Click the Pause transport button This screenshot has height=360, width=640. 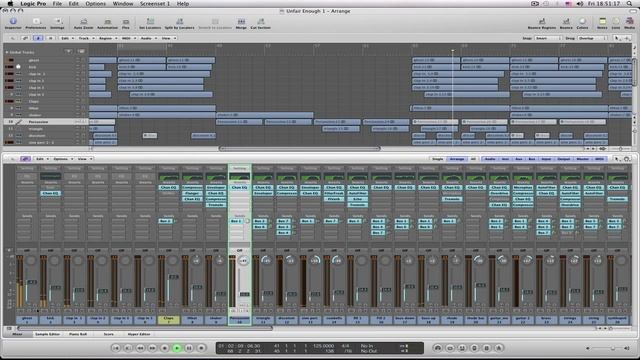point(189,348)
